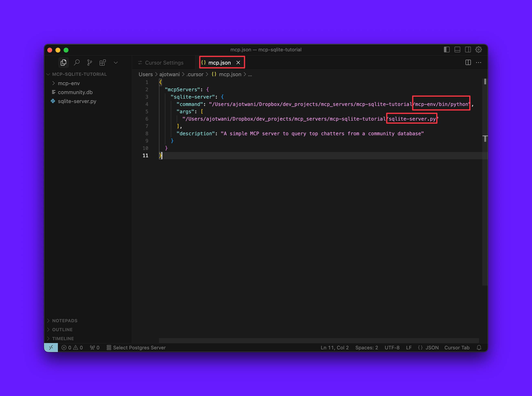Open notifications bell icon

479,348
